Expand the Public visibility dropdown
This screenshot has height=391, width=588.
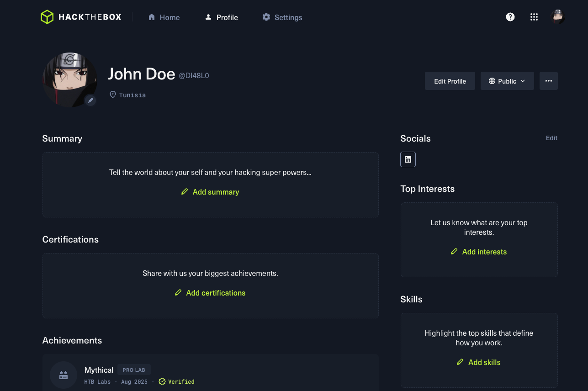coord(507,81)
